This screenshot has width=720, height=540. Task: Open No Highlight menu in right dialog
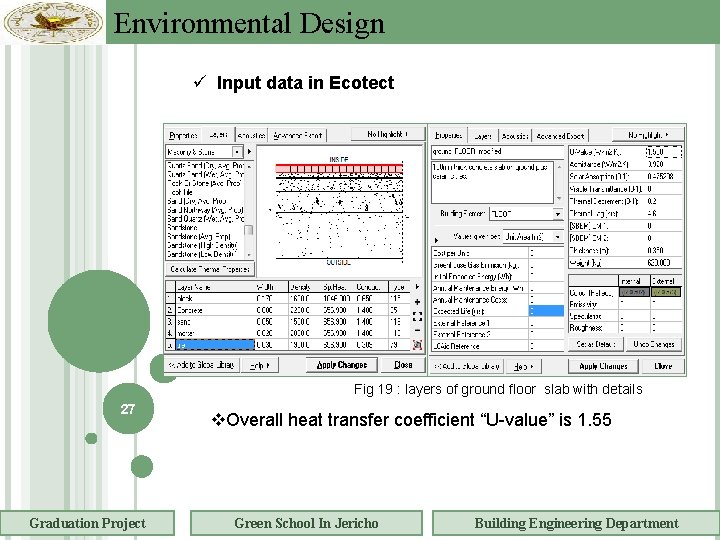point(648,135)
